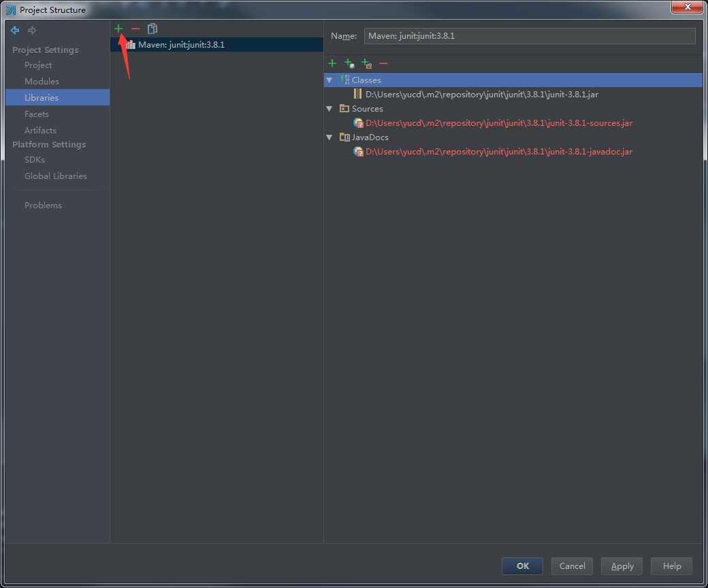Add a new project library with plus icon

pyautogui.click(x=118, y=29)
